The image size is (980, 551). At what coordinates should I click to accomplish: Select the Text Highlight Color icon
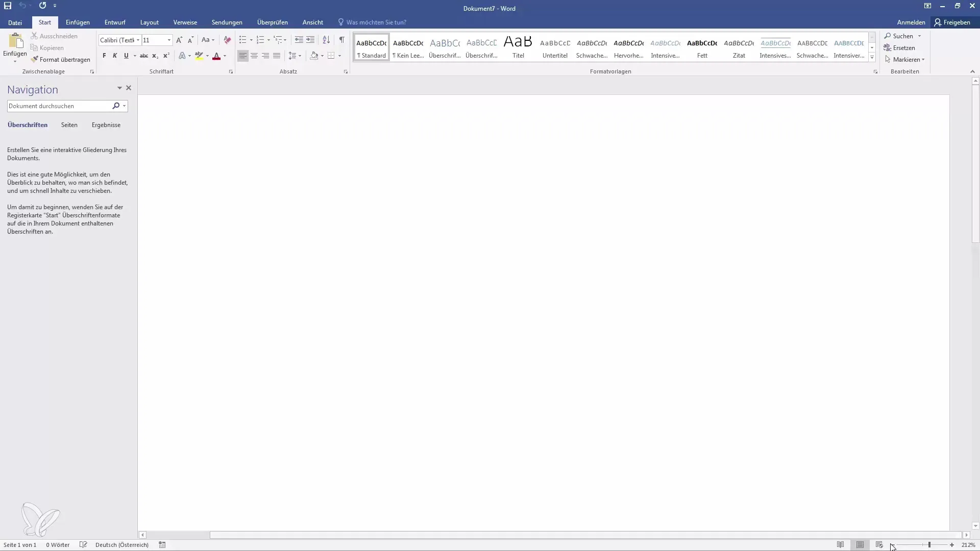click(x=199, y=55)
